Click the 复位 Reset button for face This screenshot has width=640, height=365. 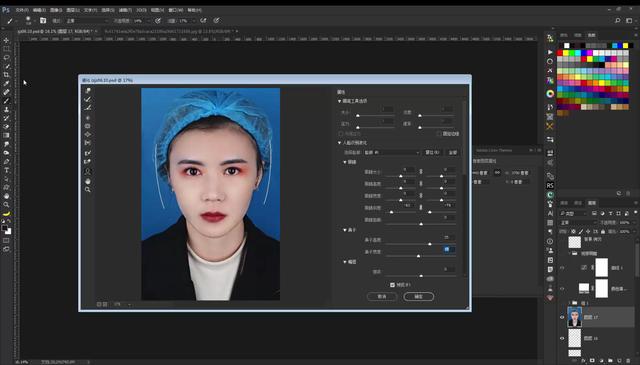[x=432, y=152]
